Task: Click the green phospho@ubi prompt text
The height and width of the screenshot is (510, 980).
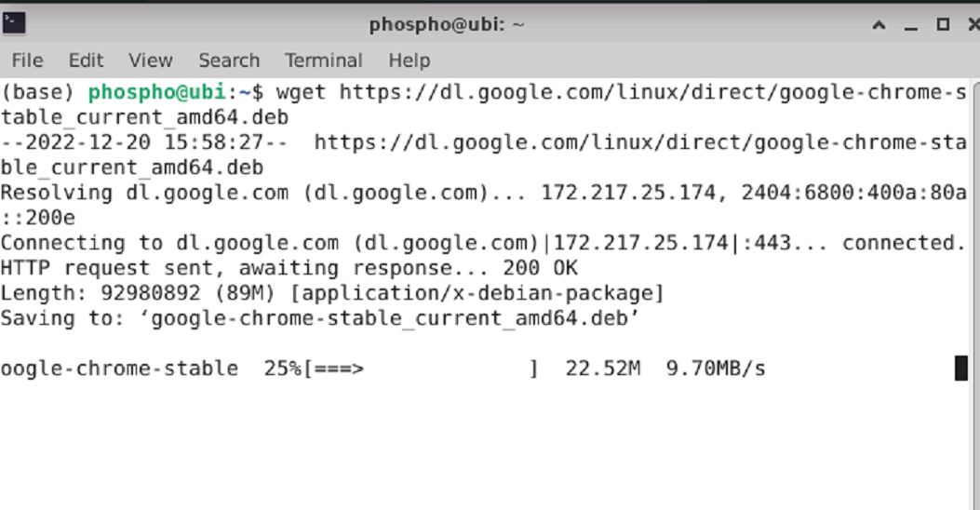Action: pos(157,92)
